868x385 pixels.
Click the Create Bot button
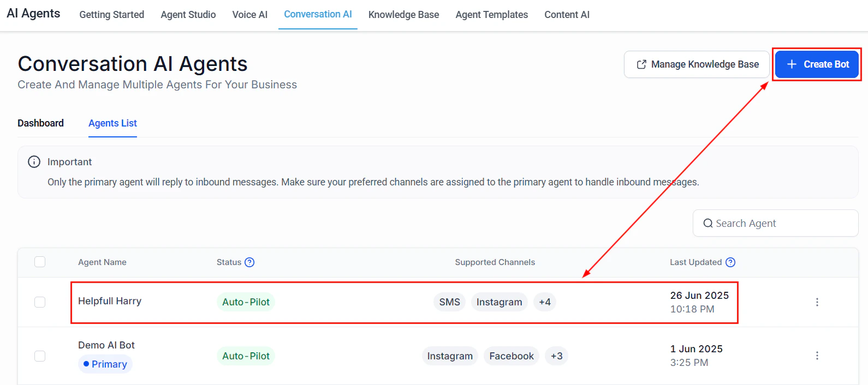817,64
